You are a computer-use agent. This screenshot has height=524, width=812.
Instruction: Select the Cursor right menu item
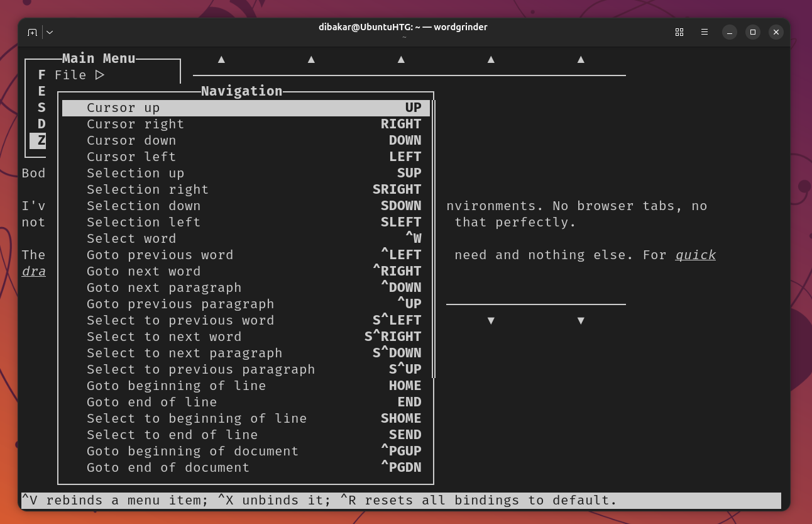[246, 124]
